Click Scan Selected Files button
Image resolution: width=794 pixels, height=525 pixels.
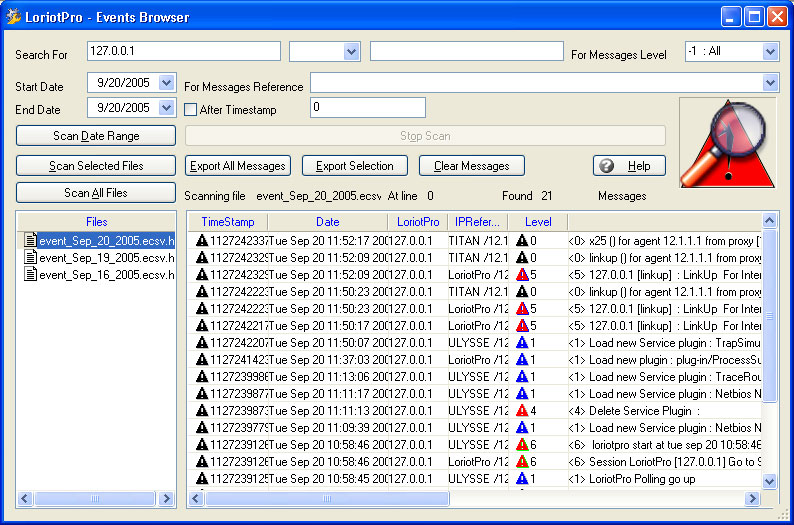(96, 166)
